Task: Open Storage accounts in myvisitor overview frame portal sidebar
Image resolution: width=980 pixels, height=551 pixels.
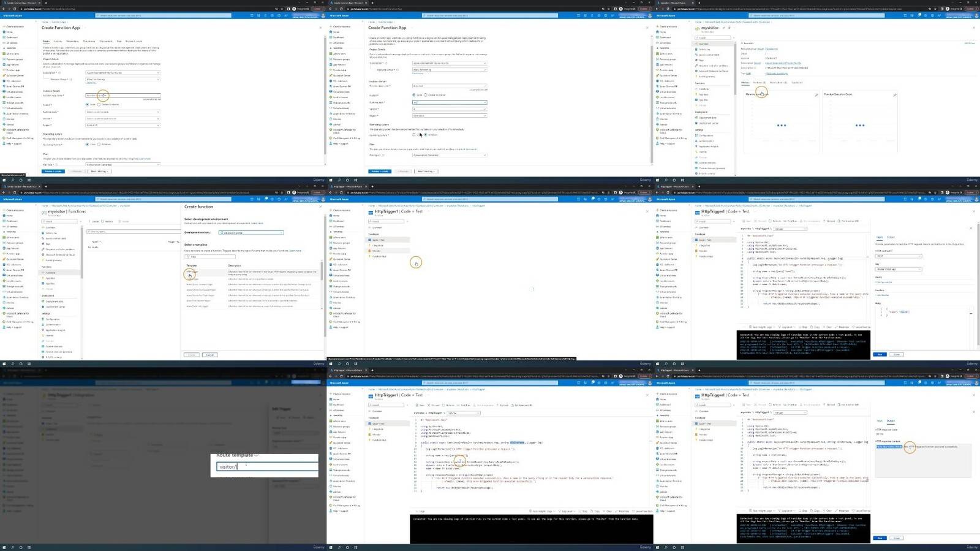Action: point(666,103)
